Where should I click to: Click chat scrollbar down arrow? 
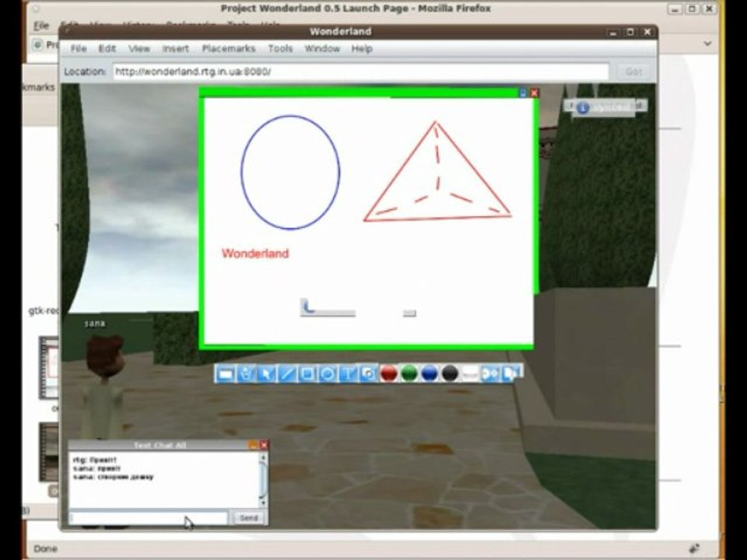[262, 503]
